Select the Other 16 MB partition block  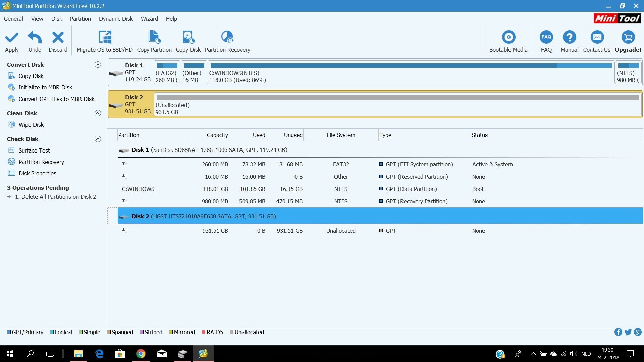(194, 72)
